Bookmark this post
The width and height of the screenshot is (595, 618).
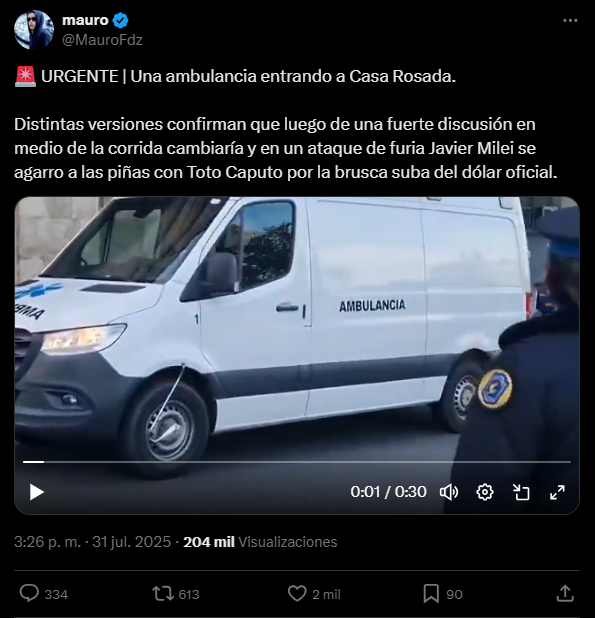431,594
